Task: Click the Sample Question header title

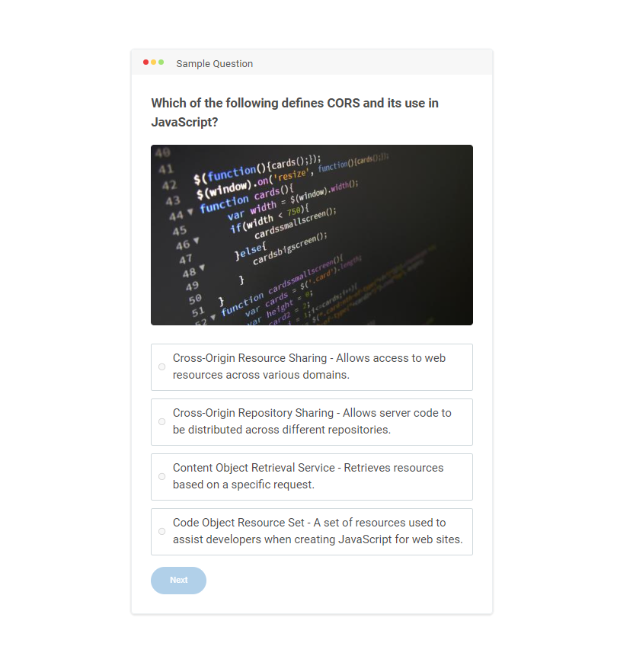Action: [215, 63]
